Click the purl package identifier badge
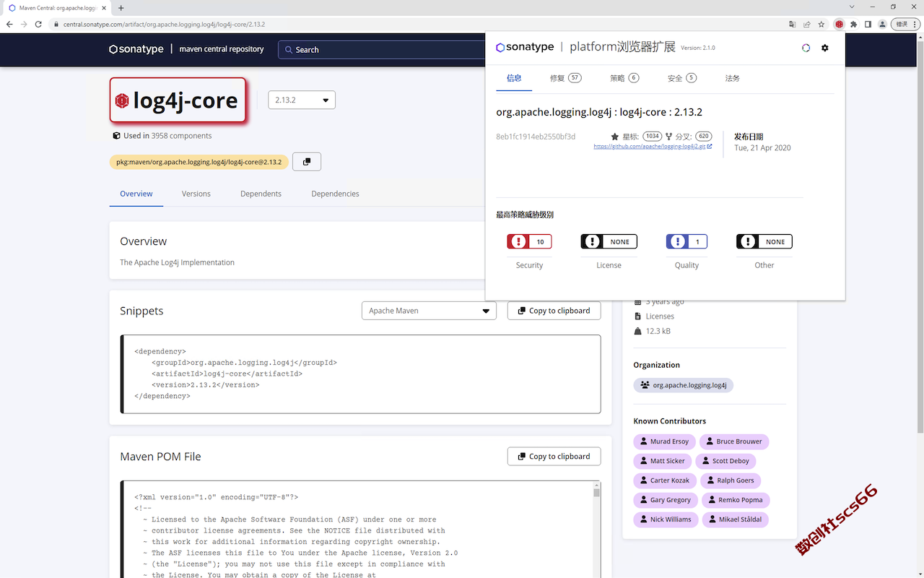Screen dimensions: 924x578 (199, 162)
